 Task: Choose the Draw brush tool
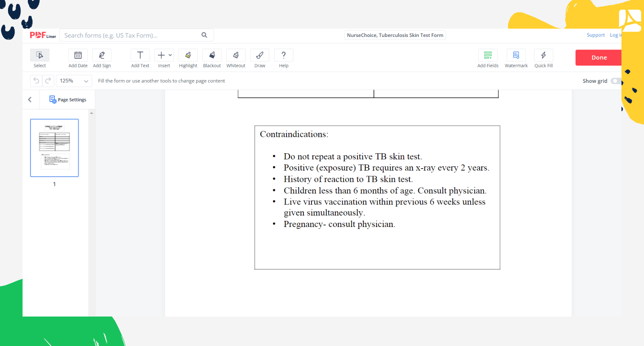click(x=260, y=59)
